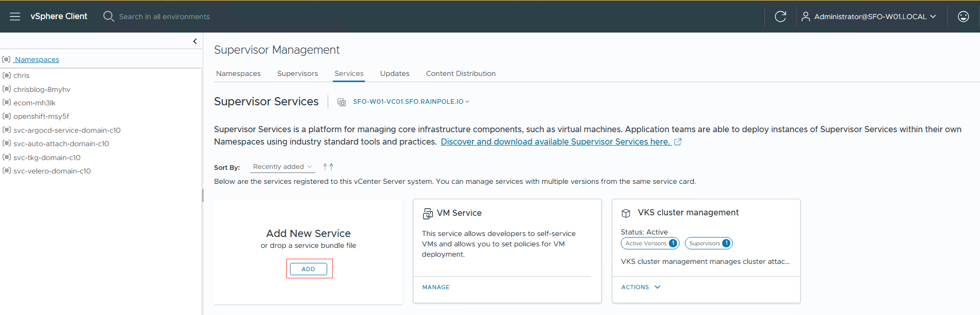
Task: Expand the SFO-W01-VC01 vCenter selector
Action: (411, 102)
